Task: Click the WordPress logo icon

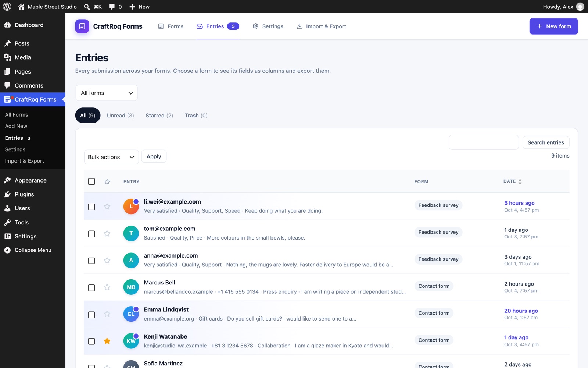Action: point(7,7)
